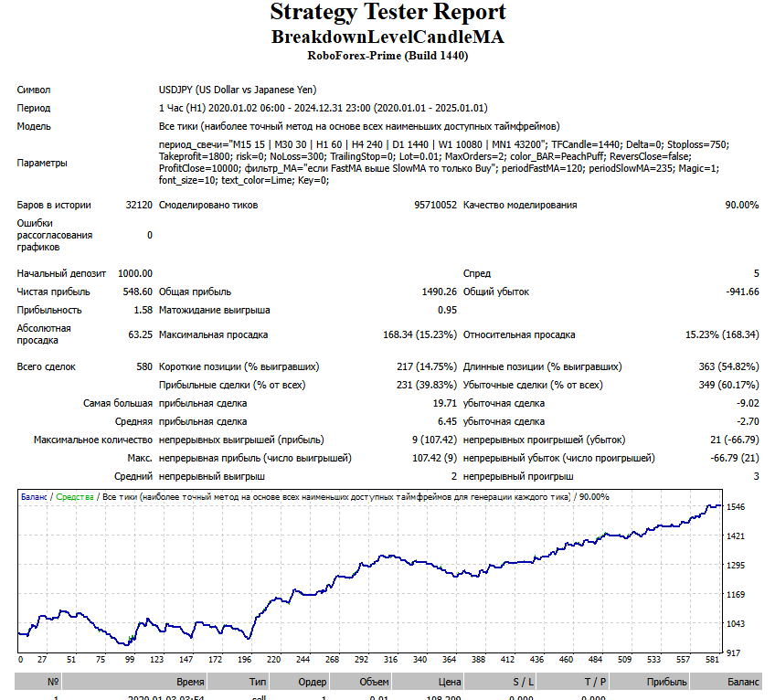Click the Начальный депозит value 1000.00

(x=134, y=273)
